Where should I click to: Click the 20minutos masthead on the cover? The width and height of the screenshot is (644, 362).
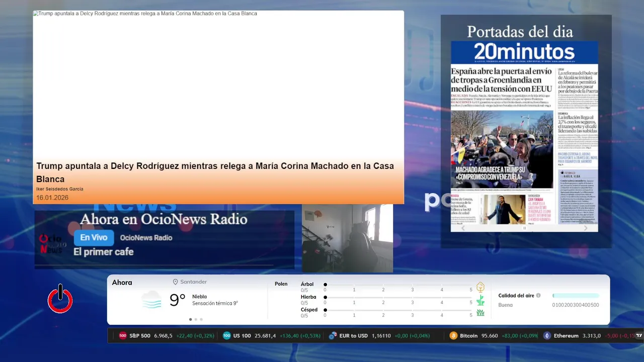coord(524,52)
